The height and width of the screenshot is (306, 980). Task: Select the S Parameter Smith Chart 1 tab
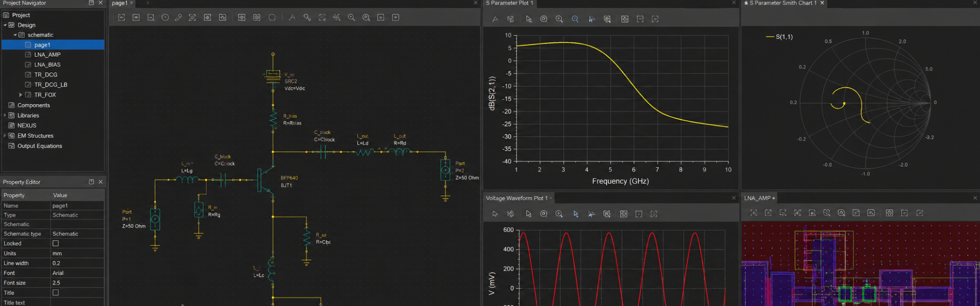click(x=782, y=3)
